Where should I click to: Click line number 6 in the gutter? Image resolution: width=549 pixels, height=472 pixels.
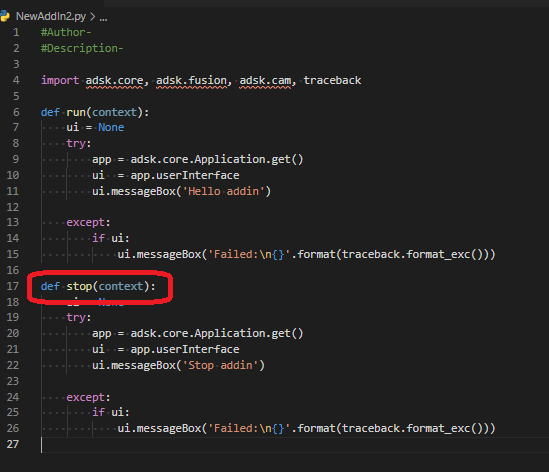pyautogui.click(x=16, y=112)
